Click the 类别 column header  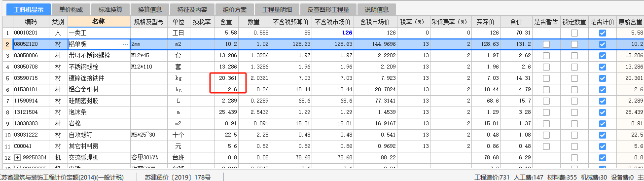pyautogui.click(x=59, y=22)
